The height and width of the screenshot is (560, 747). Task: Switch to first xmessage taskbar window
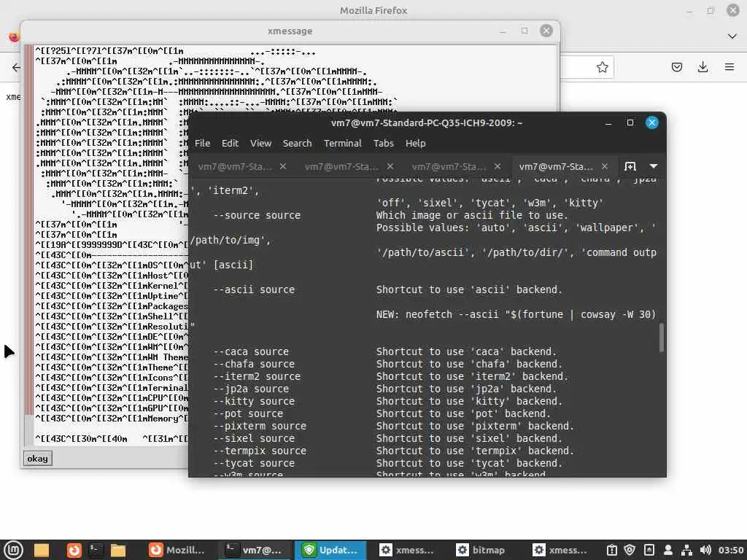pos(407,551)
